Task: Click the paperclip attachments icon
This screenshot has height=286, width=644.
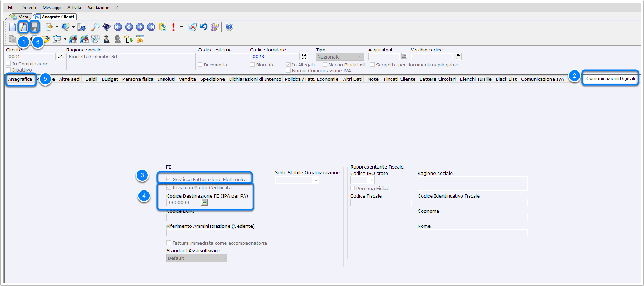Action: [57, 39]
